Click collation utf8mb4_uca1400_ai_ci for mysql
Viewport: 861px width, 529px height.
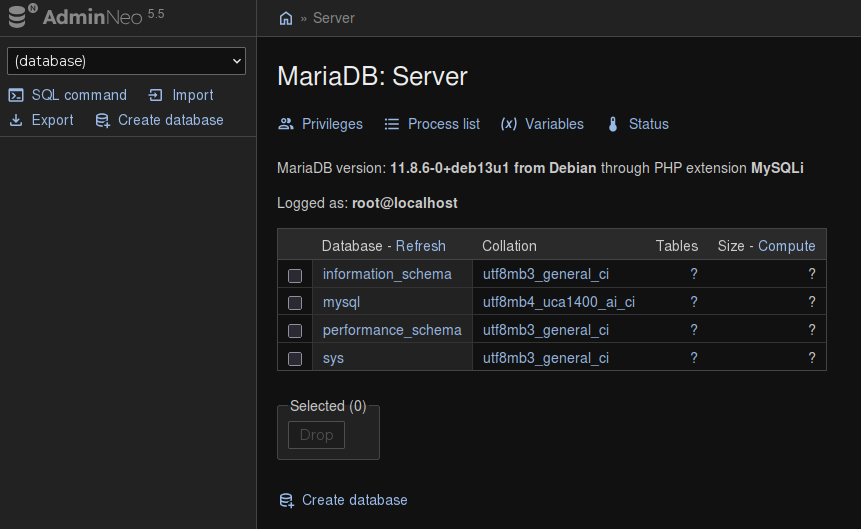558,302
